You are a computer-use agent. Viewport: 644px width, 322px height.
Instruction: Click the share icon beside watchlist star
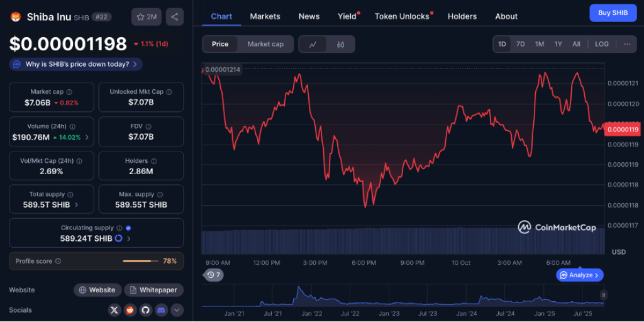point(175,17)
